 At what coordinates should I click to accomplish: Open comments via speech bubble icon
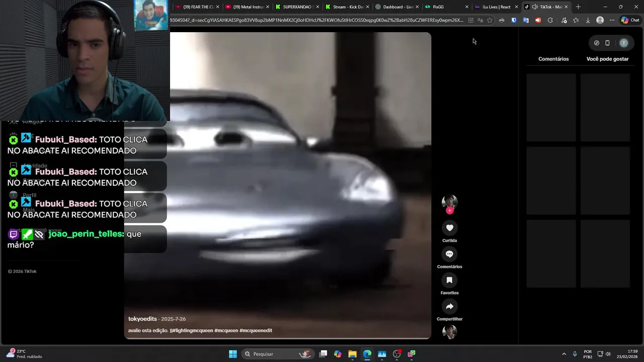click(x=449, y=254)
